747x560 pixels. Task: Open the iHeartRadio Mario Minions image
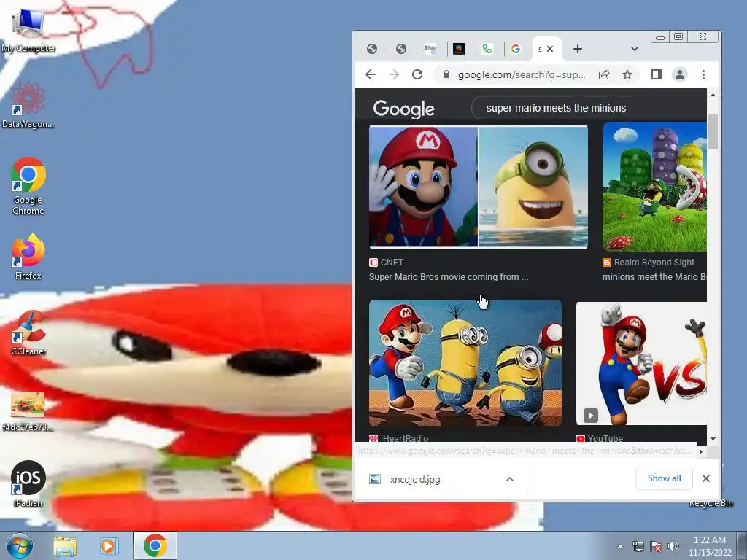click(465, 363)
